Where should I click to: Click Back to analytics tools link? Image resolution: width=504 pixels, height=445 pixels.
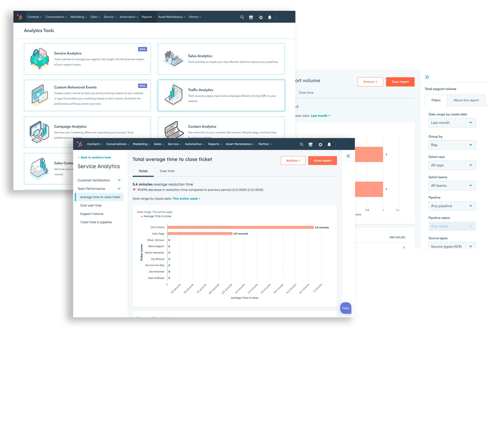[x=95, y=158]
